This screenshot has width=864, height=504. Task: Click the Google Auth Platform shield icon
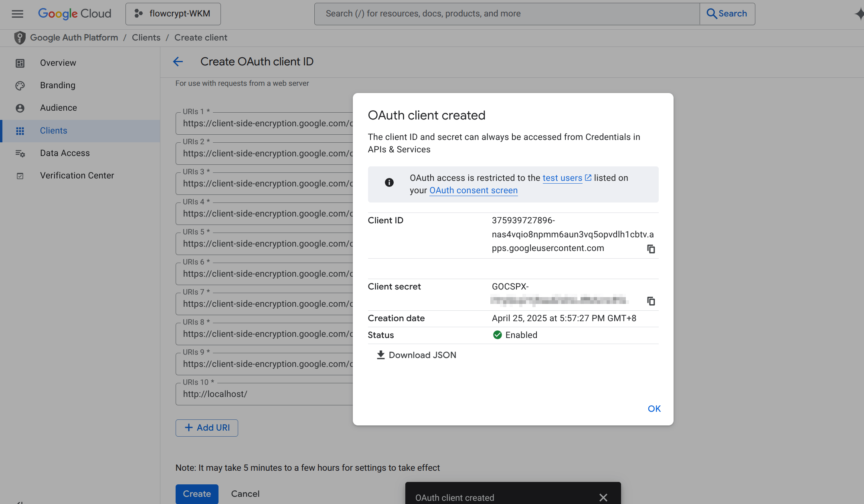(x=20, y=38)
